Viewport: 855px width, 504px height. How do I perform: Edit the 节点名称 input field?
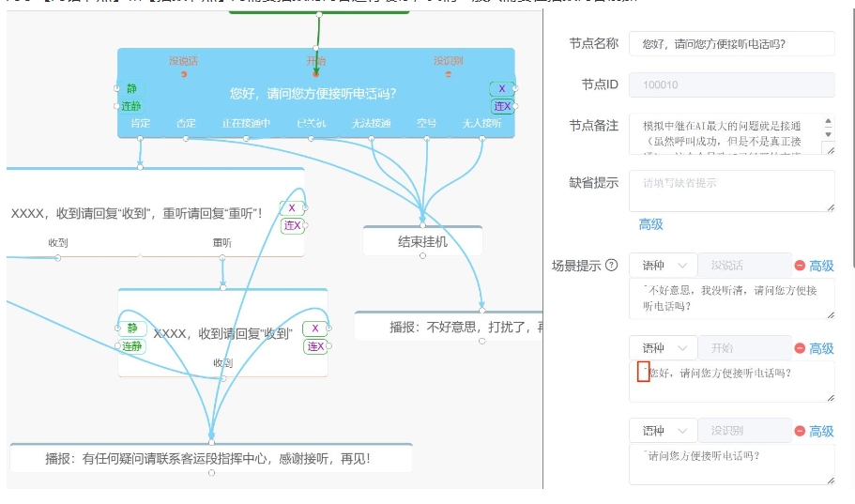coord(732,43)
